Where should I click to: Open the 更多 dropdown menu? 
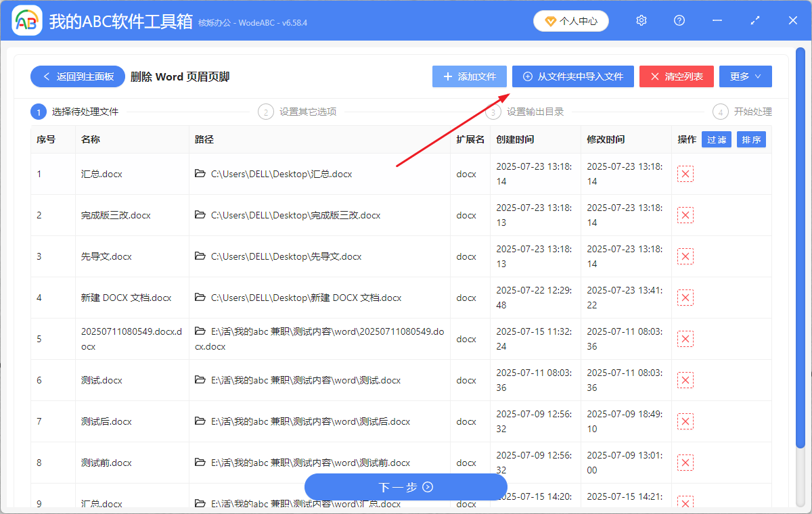point(745,76)
